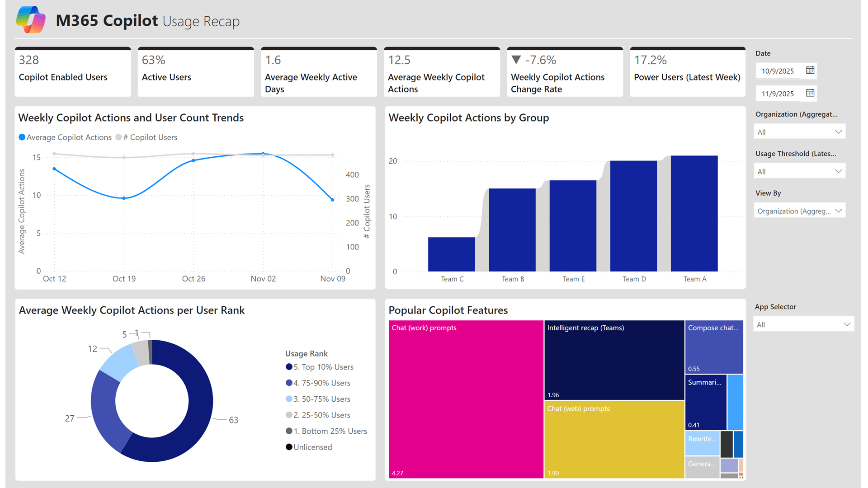The width and height of the screenshot is (868, 488).
Task: Click the Power Users (Latest Week) card
Action: coord(687,71)
